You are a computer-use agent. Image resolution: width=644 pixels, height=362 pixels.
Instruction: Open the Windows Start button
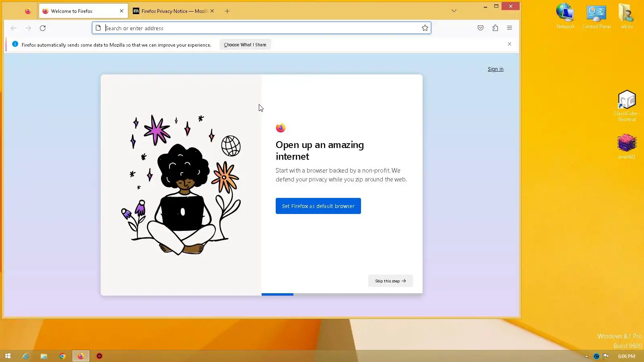click(x=8, y=356)
